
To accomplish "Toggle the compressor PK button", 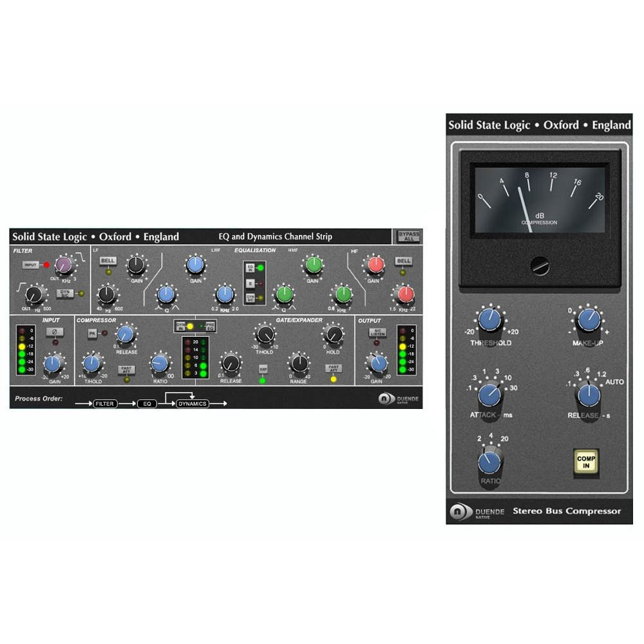I will coord(92,334).
